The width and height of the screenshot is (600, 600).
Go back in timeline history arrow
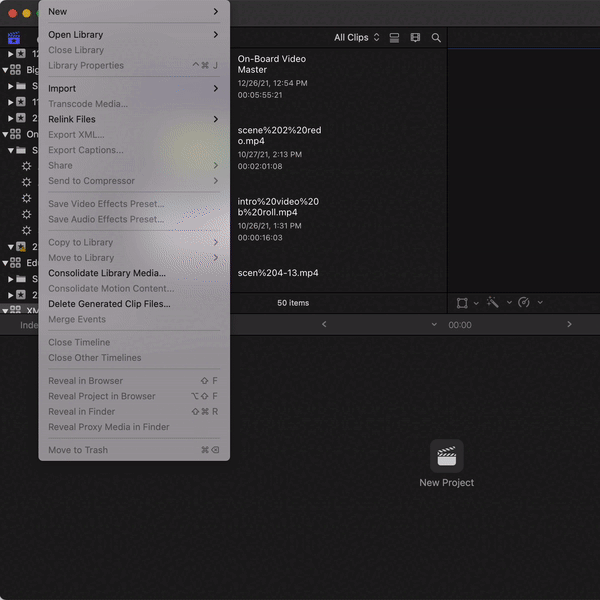(324, 324)
